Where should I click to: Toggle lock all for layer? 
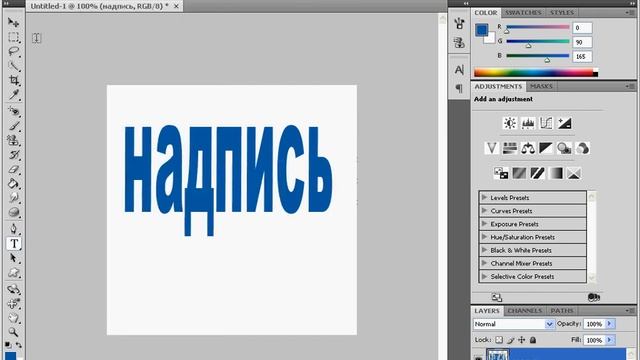pyautogui.click(x=533, y=340)
